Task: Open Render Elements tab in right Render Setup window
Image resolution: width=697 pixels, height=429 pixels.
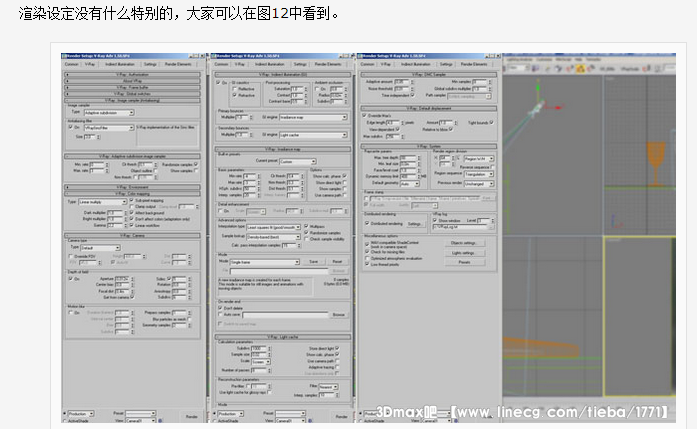Action: tap(474, 64)
